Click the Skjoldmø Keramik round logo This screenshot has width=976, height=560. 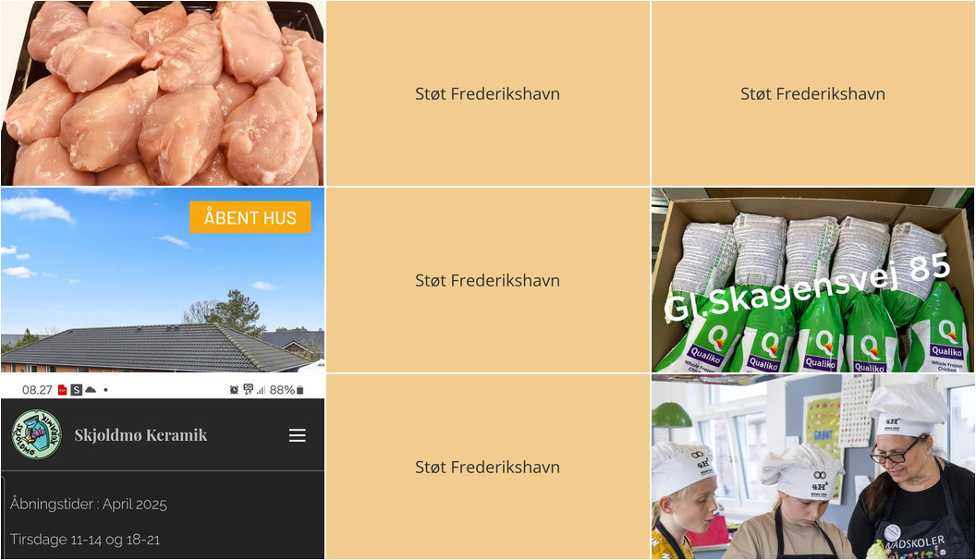click(x=37, y=434)
